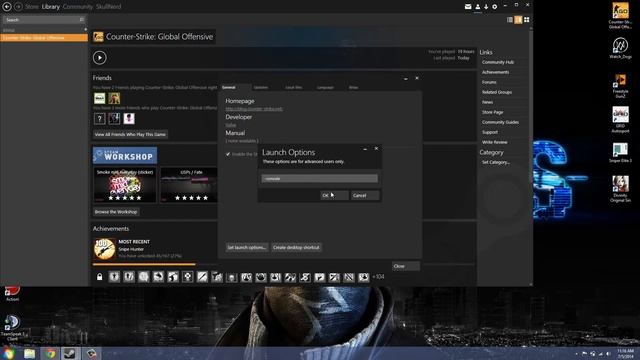Collapse the library category with plus icon

(x=85, y=30)
